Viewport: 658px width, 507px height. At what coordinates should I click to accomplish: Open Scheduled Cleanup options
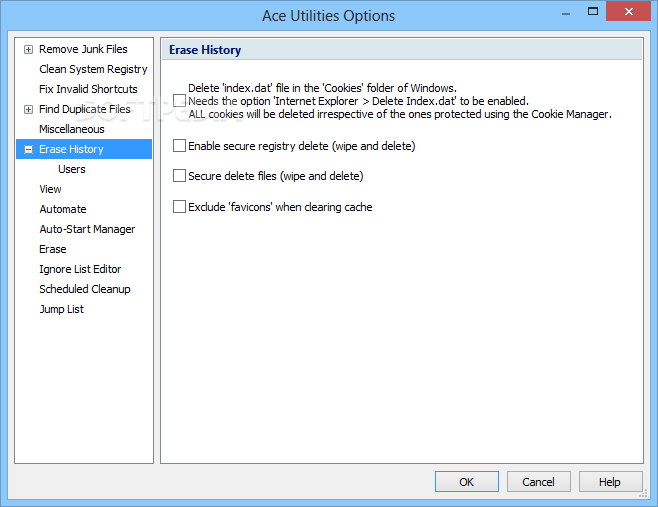(85, 289)
